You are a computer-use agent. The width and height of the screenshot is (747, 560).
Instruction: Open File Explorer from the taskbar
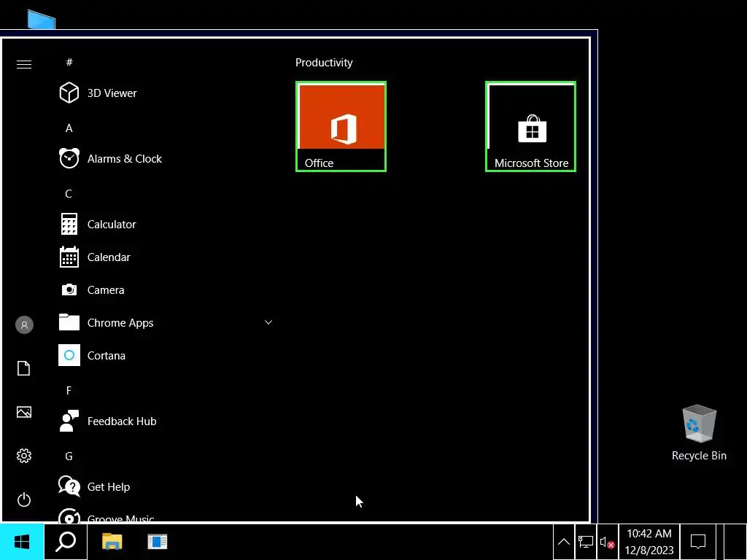click(x=112, y=542)
